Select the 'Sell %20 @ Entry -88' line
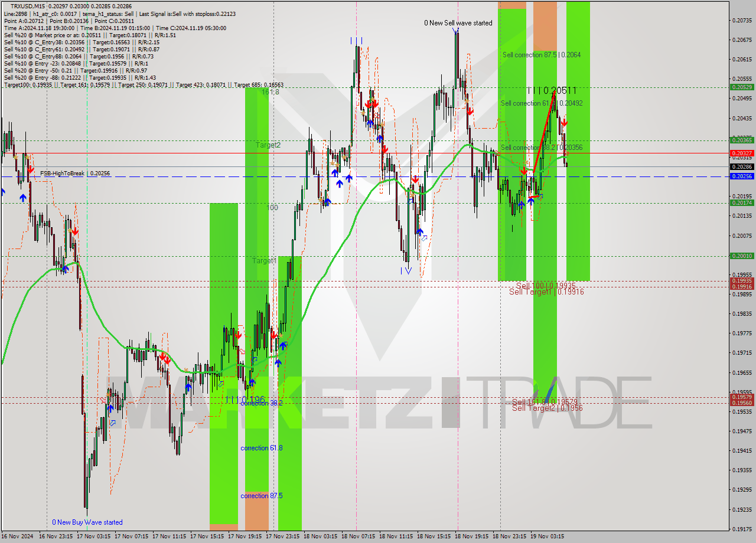Screen dimensions: 756x543 [80, 78]
